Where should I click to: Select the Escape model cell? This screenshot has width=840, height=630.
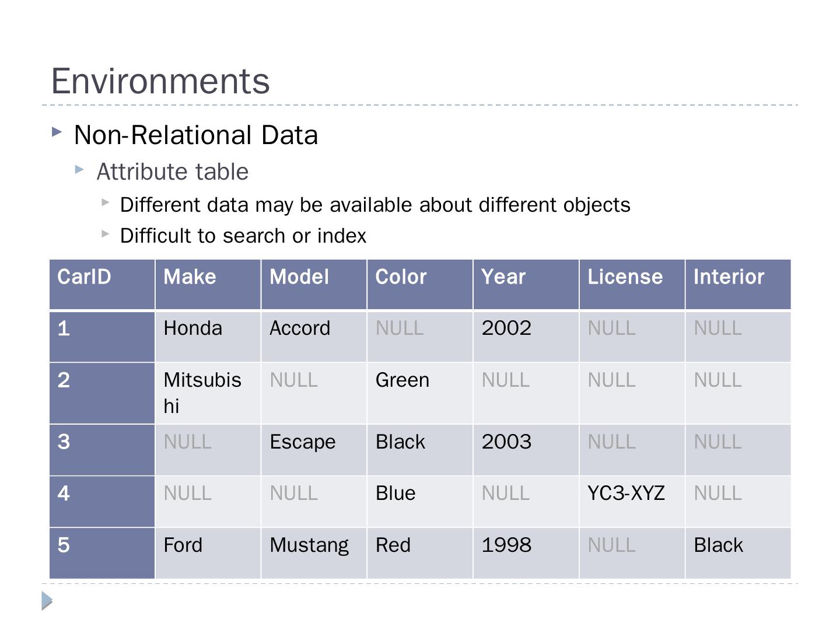click(302, 442)
